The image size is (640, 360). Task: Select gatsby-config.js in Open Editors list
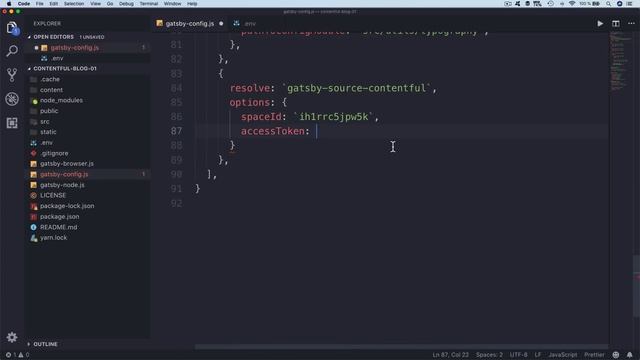pos(75,48)
